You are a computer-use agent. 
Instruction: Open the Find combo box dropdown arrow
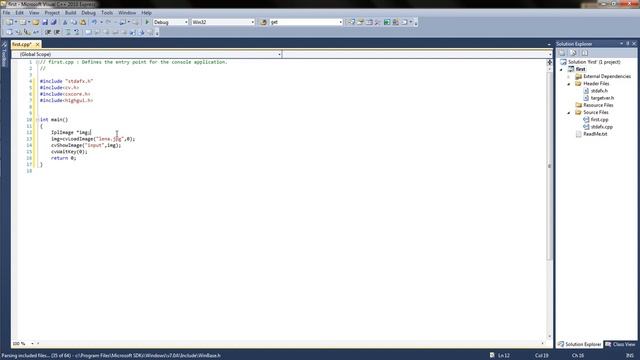pyautogui.click(x=340, y=22)
